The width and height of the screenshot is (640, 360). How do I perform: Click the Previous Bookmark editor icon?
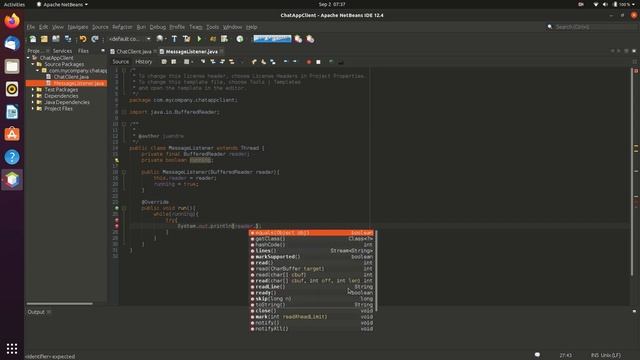[x=254, y=62]
